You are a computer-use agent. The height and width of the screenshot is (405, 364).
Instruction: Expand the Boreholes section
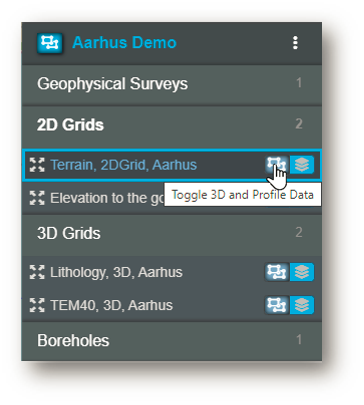coord(172,341)
